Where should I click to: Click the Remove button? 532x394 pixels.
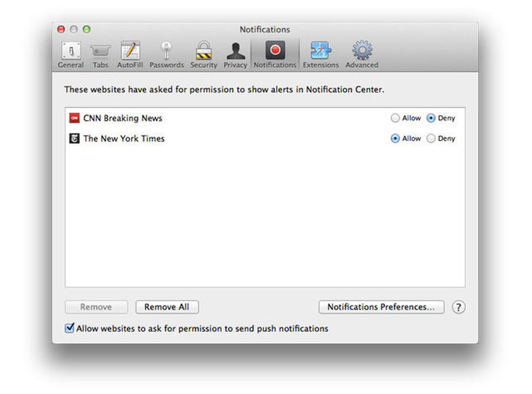(x=96, y=307)
